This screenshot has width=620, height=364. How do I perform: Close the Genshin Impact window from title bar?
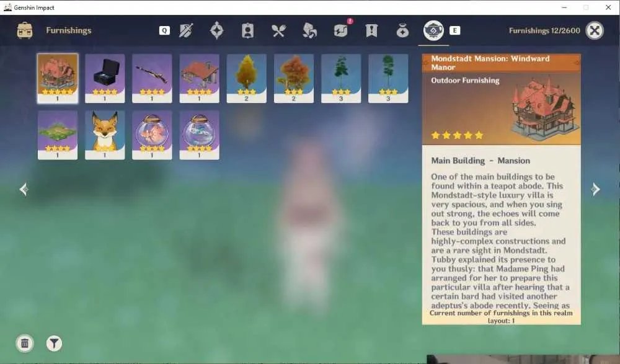pos(608,7)
